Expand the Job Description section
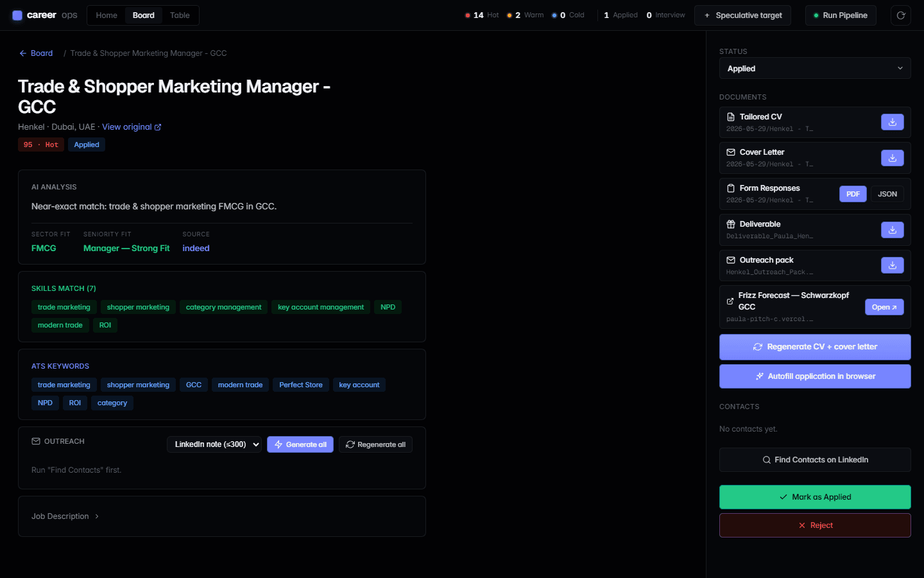 tap(65, 516)
